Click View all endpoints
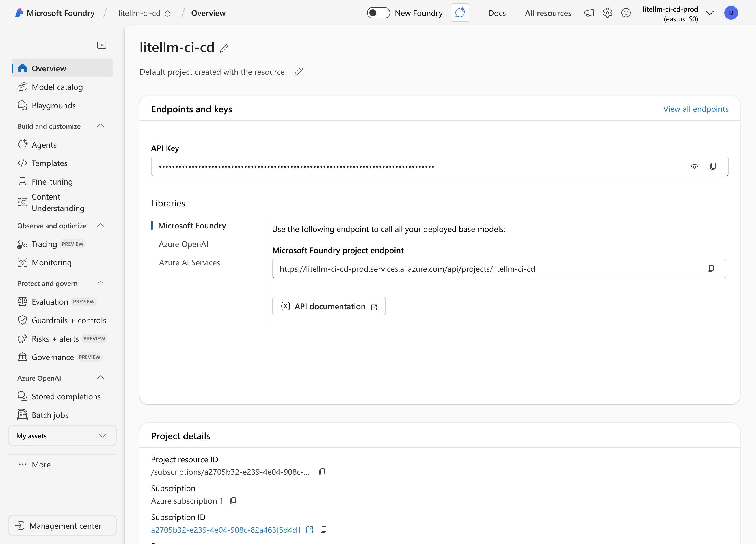Viewport: 756px width, 544px height. [695, 109]
